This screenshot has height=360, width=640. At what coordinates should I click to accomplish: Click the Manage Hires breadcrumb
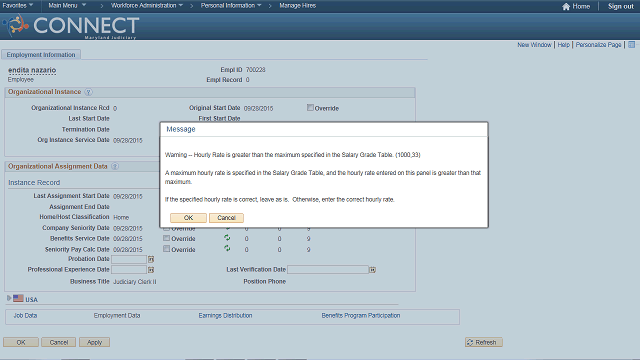click(x=298, y=6)
